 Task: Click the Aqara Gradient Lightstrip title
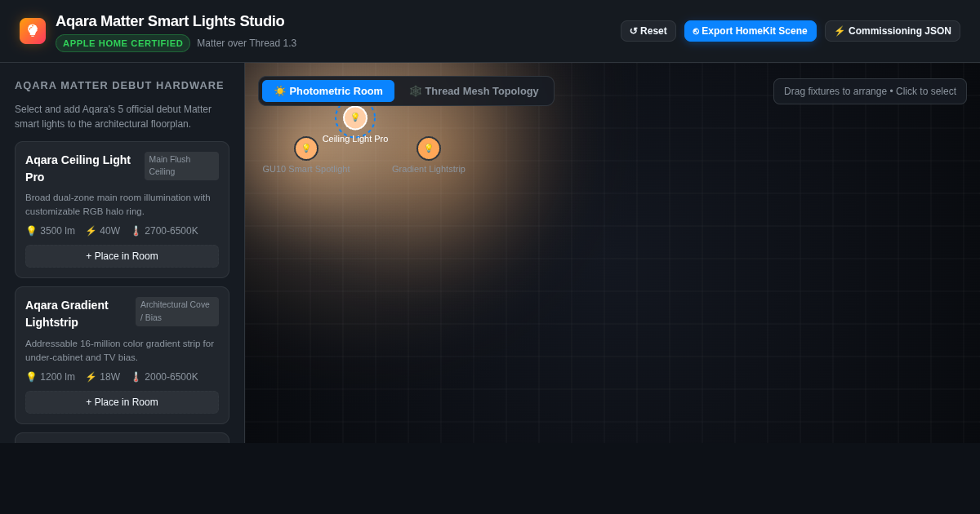[x=67, y=313]
